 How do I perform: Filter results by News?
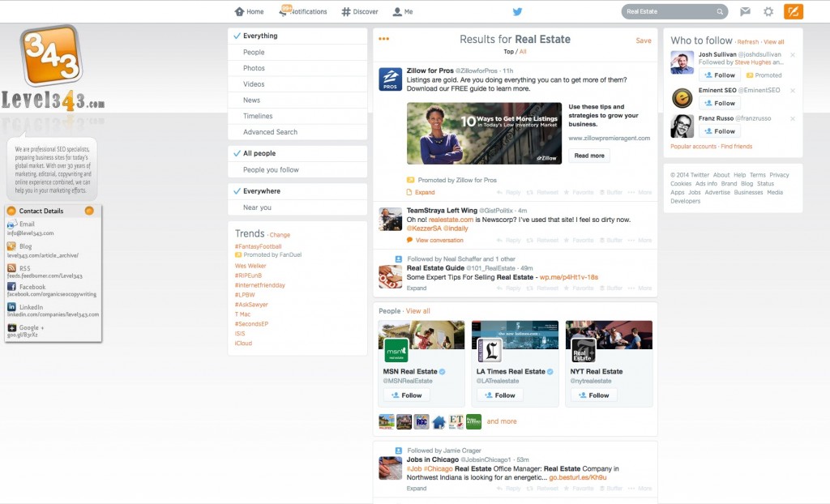(x=297, y=100)
